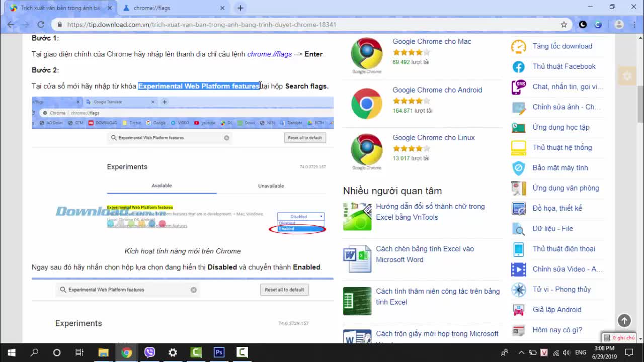The image size is (644, 362).
Task: Open Google Chrome cho Android link
Action: point(437,89)
